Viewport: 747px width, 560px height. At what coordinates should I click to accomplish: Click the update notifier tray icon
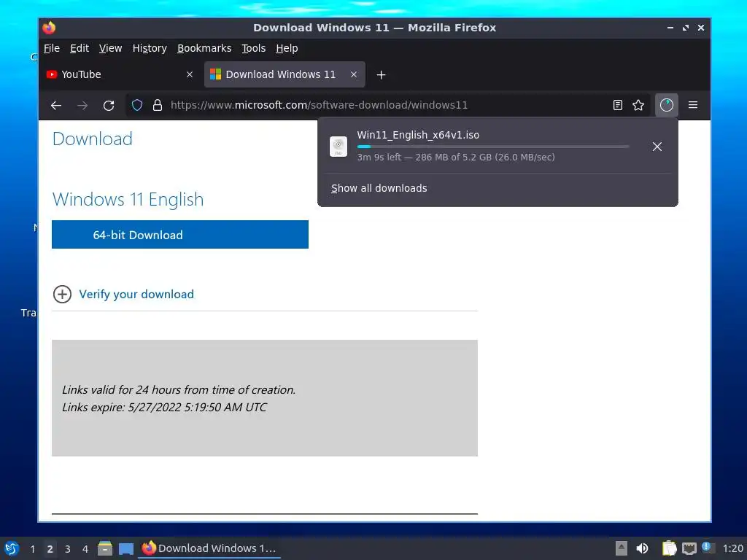point(708,548)
